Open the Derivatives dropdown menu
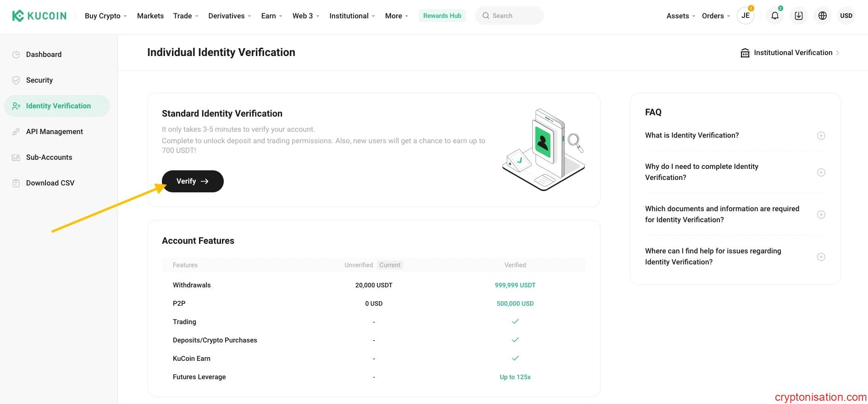Screen dimensions: 868x404 229,16
